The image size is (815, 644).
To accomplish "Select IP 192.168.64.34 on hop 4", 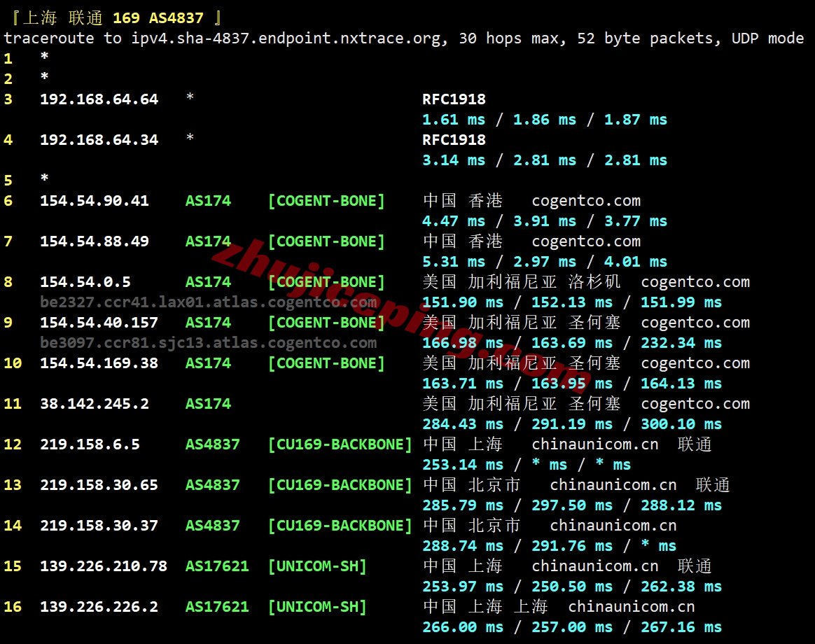I will click(99, 139).
